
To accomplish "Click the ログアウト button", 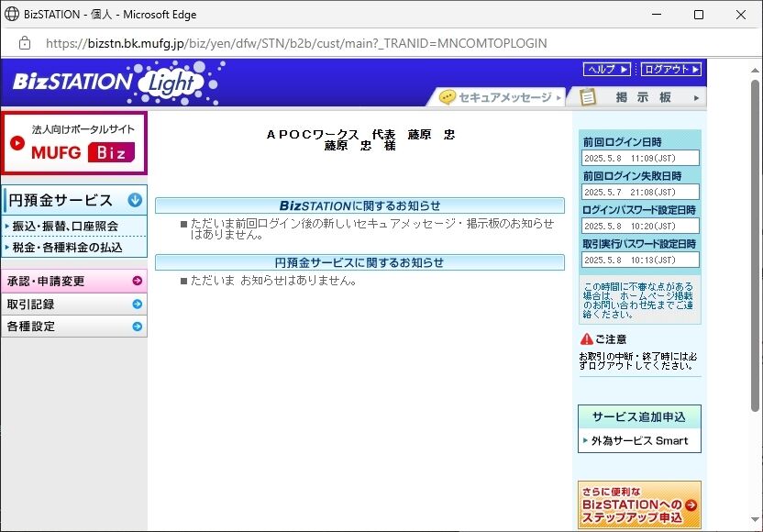I will click(x=670, y=69).
